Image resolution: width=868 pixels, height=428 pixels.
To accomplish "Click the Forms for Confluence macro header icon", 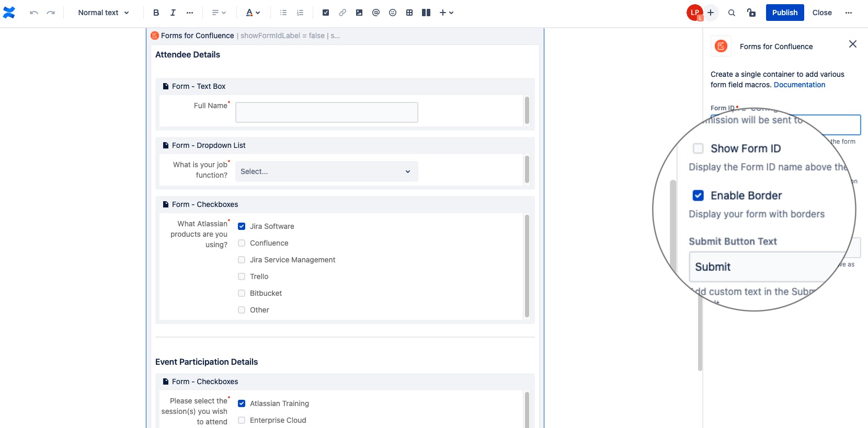I will 155,36.
